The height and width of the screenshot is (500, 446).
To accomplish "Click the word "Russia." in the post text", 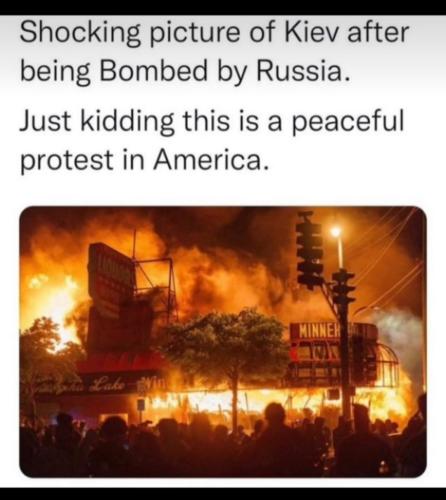I will click(304, 71).
